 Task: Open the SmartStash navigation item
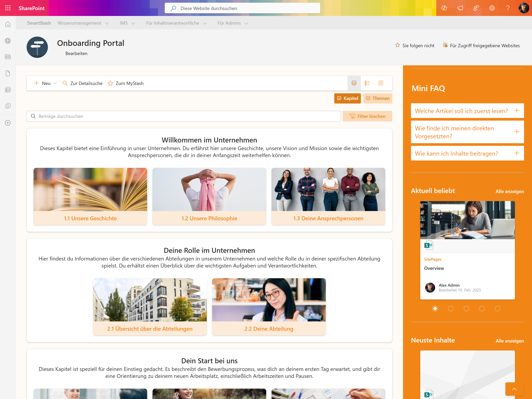click(x=39, y=23)
